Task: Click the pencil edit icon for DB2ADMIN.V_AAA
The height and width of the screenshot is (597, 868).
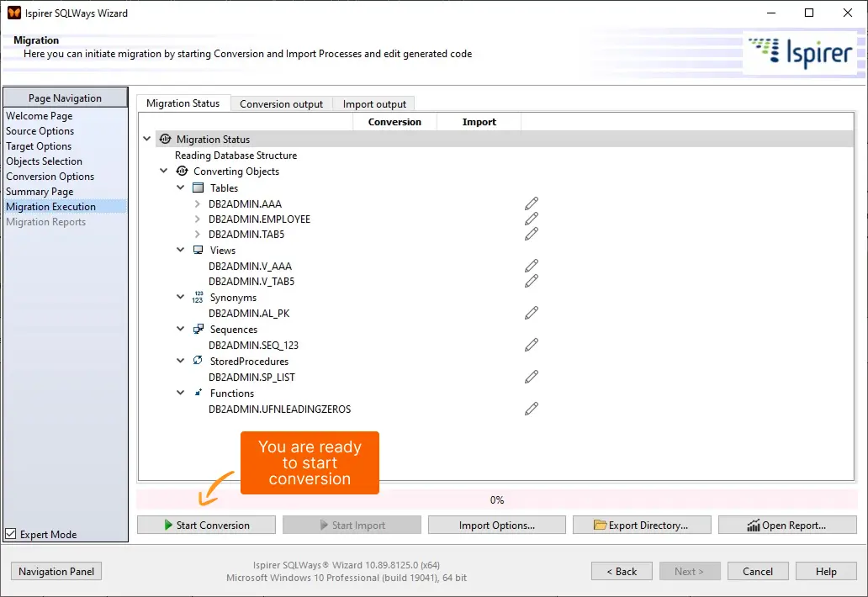Action: 532,266
